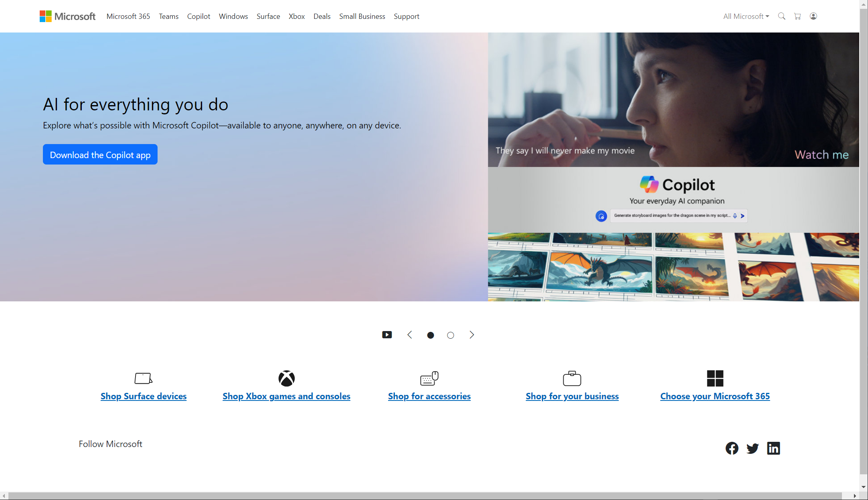Click the horizontal scrollbar left arrow
868x500 pixels.
click(4, 496)
